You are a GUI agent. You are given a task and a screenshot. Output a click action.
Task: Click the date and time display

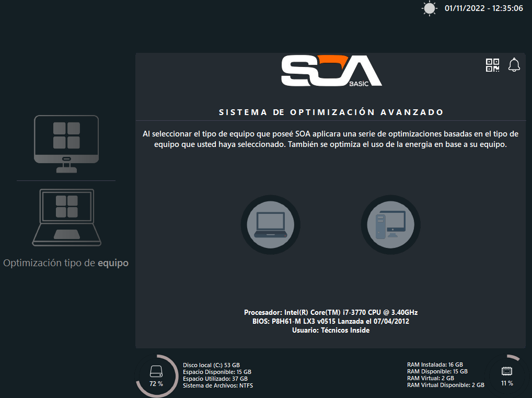click(484, 8)
